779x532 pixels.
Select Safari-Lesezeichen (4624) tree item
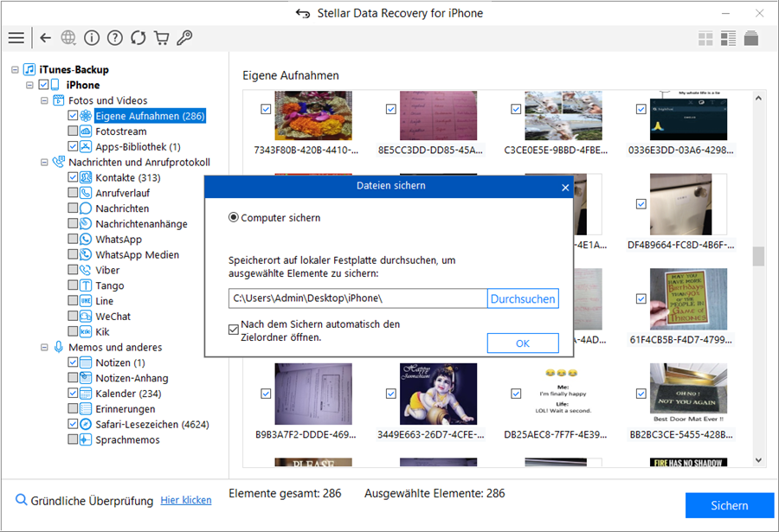(x=152, y=425)
